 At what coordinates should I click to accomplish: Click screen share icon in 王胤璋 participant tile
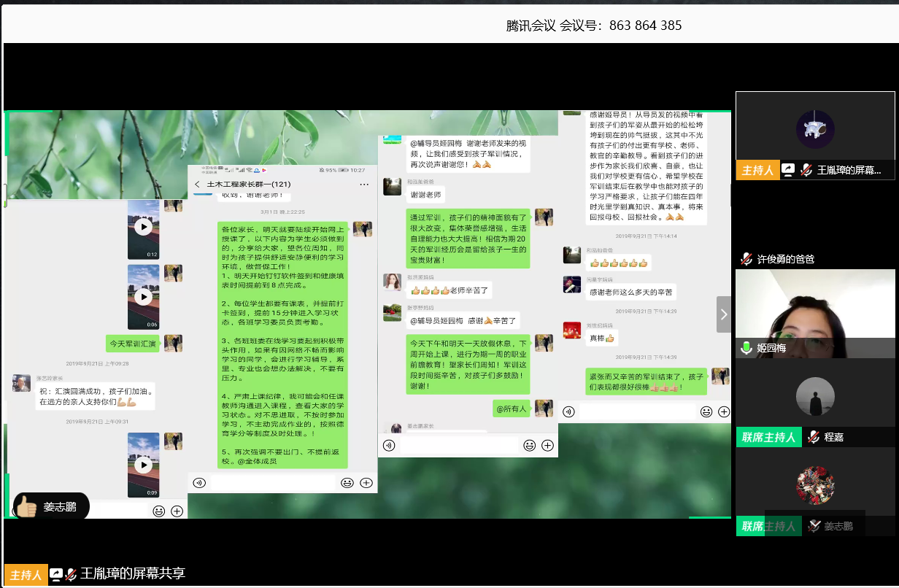[788, 170]
